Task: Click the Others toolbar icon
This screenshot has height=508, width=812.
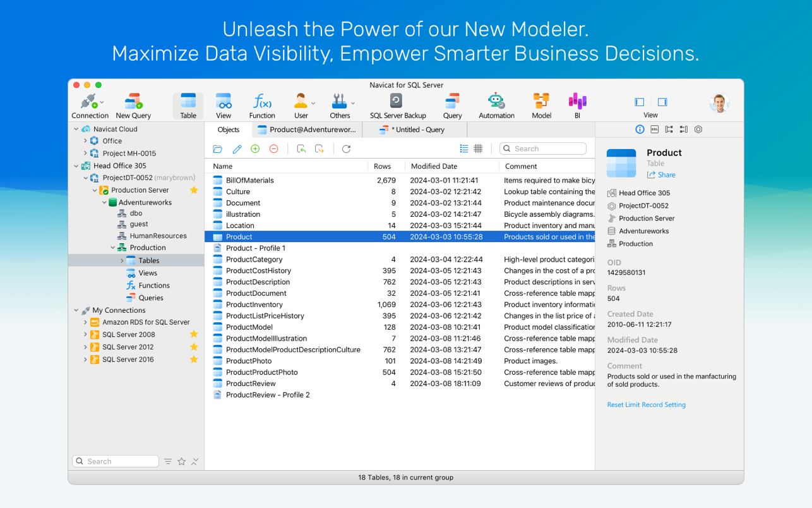Action: [339, 101]
